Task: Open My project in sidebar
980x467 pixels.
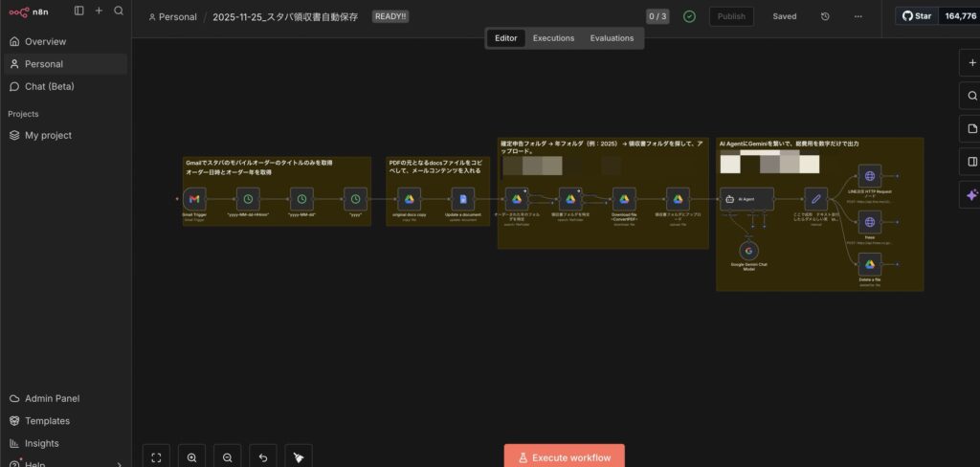Action: point(48,136)
